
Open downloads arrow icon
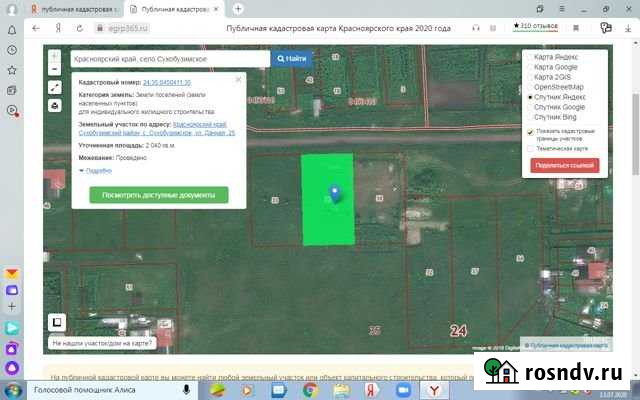pyautogui.click(x=628, y=28)
